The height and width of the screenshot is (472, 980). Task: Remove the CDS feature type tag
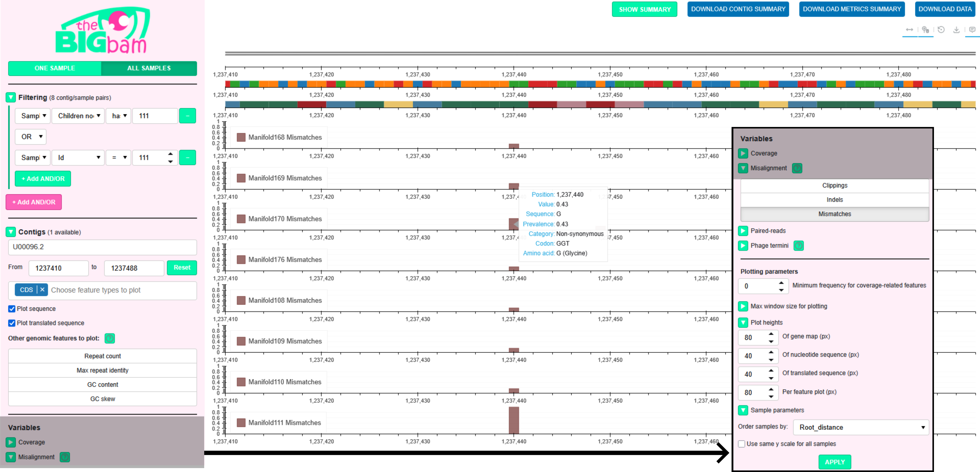pos(42,290)
